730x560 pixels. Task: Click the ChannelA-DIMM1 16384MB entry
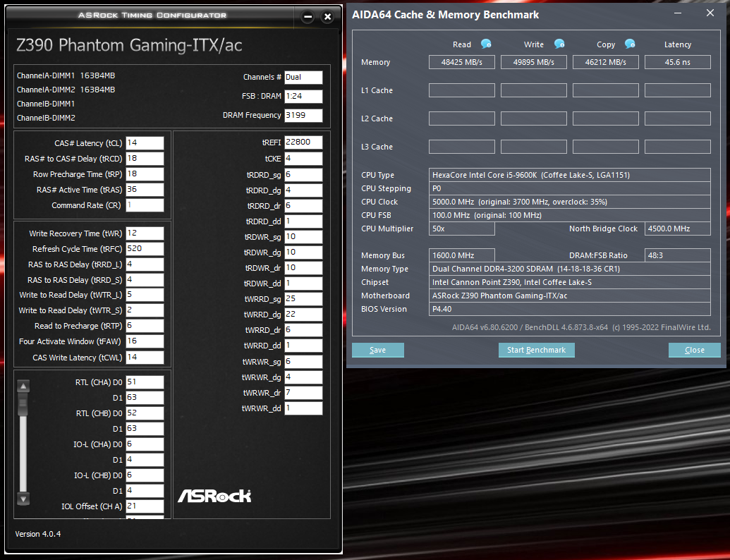click(x=66, y=75)
